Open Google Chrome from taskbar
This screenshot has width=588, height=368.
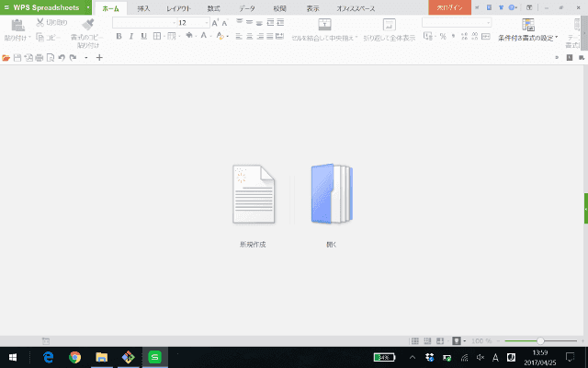click(x=75, y=357)
